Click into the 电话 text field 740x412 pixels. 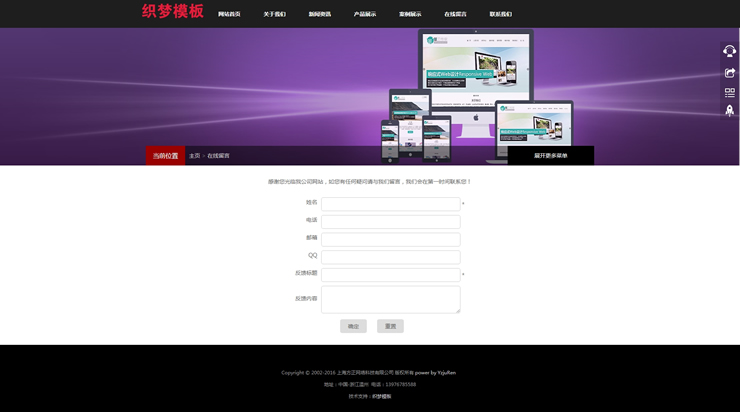(x=390, y=221)
